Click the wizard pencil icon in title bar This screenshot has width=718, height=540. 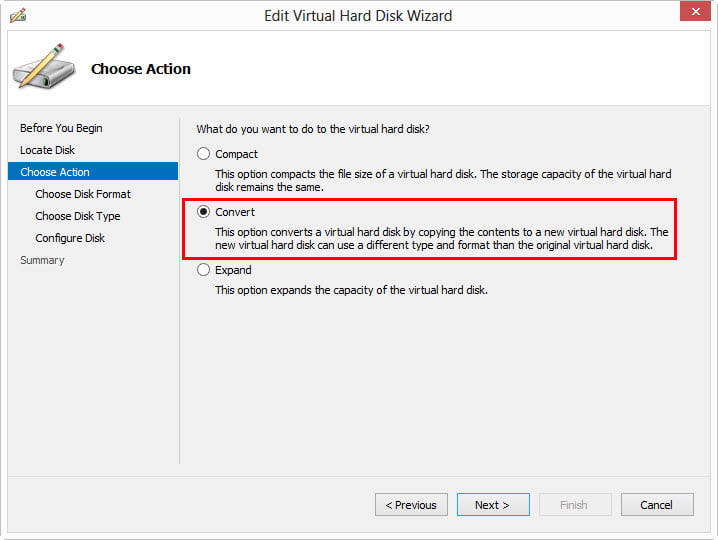pyautogui.click(x=18, y=16)
